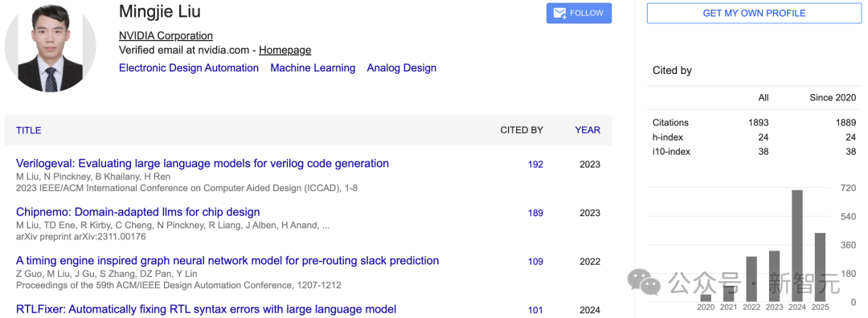
Task: Click the 2024 bar in citations chart
Action: point(797,246)
